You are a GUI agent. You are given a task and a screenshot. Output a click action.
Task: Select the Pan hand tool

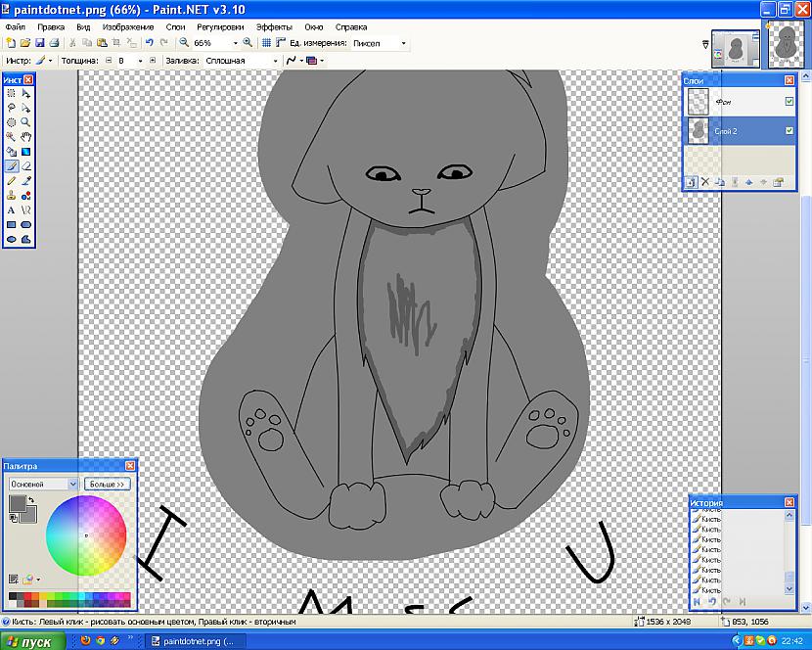pyautogui.click(x=25, y=137)
